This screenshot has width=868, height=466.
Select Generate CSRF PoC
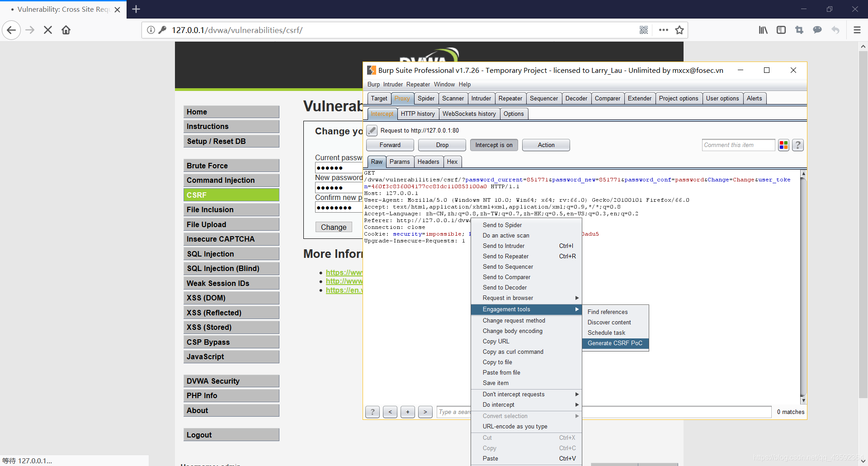[x=615, y=343]
